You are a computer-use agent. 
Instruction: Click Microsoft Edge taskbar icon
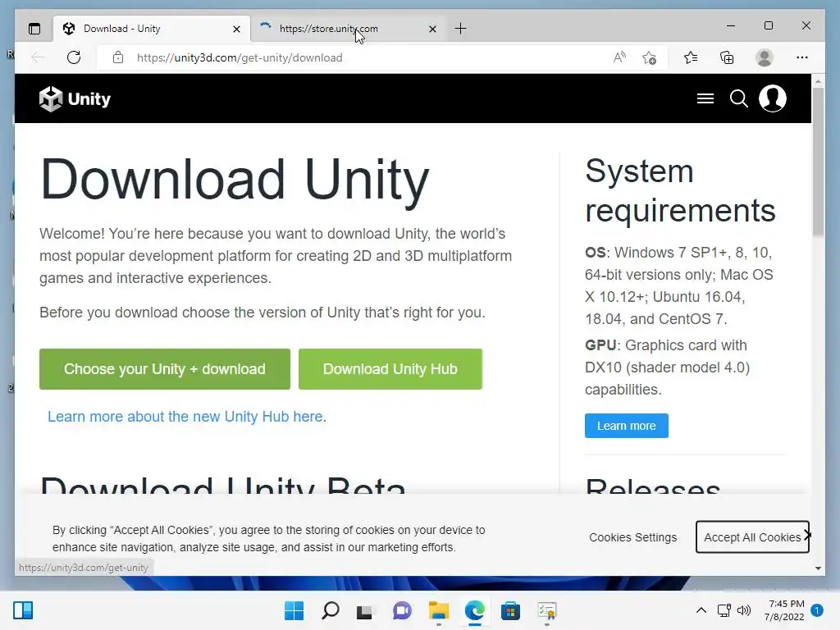[x=475, y=610]
